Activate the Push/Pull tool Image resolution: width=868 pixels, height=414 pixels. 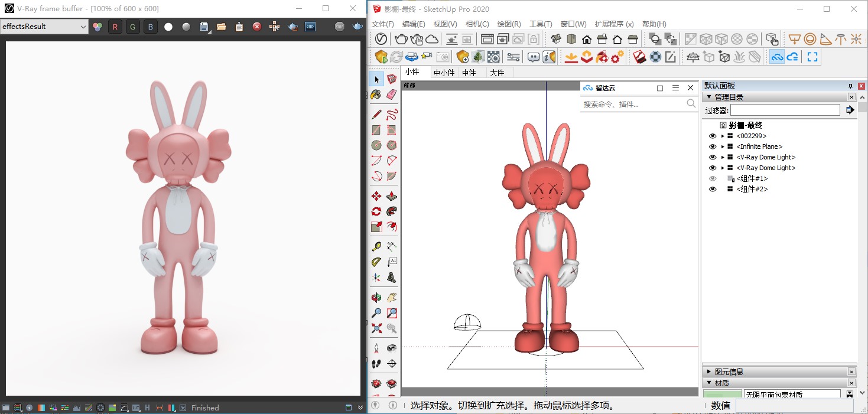pyautogui.click(x=392, y=195)
